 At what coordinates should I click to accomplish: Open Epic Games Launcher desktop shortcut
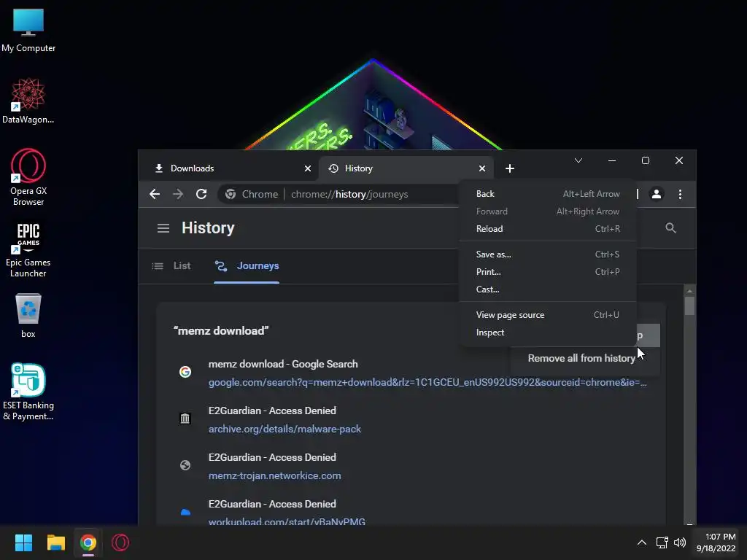click(28, 250)
